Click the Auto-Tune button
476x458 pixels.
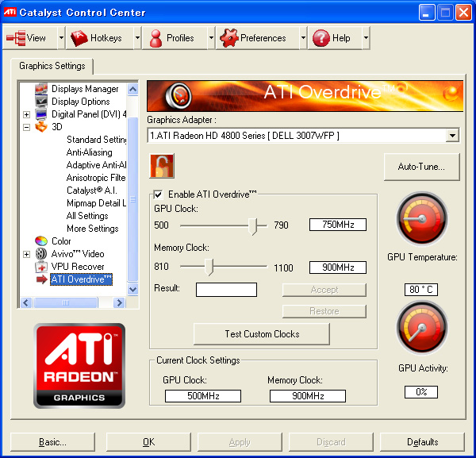coord(422,167)
